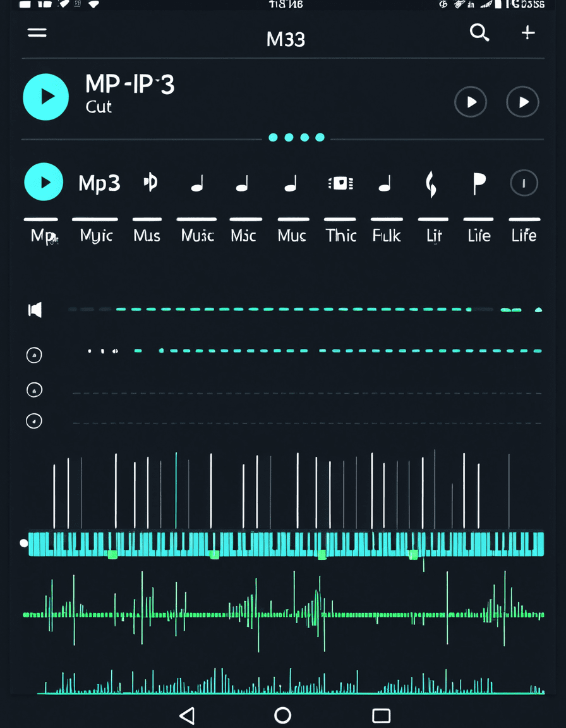The width and height of the screenshot is (566, 728).
Task: Switch to the Muic tab
Action: (x=198, y=235)
